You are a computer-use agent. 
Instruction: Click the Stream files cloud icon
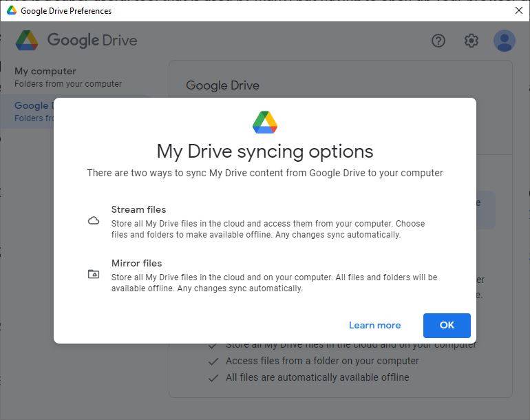pyautogui.click(x=94, y=221)
